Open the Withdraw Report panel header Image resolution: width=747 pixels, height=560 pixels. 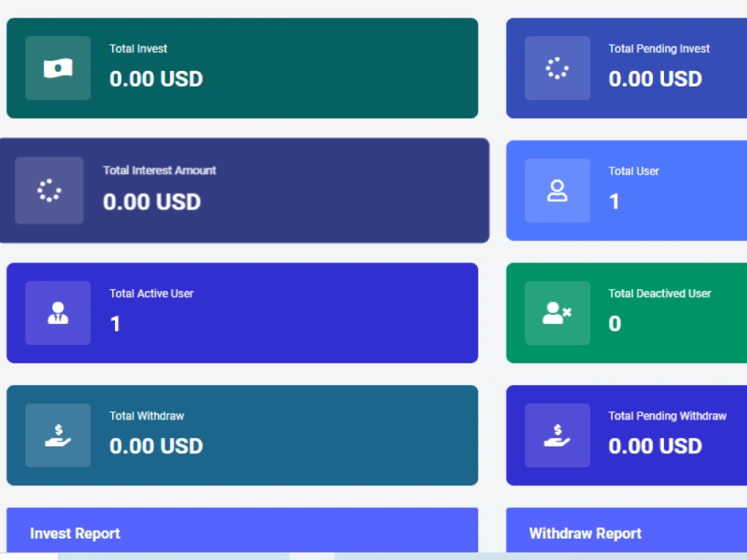click(627, 530)
